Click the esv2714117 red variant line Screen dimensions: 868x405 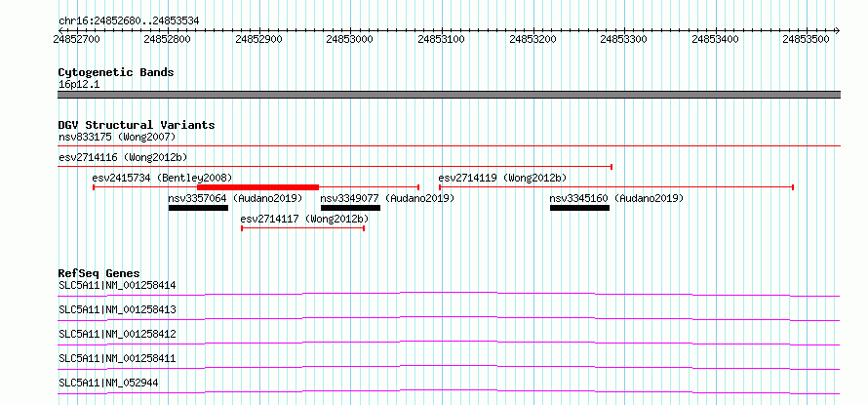coord(302,228)
